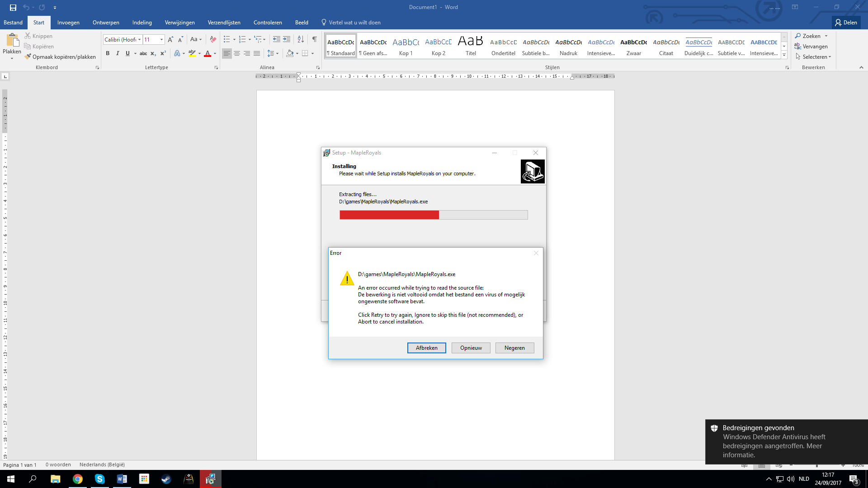Center align text
The width and height of the screenshot is (868, 488).
(237, 53)
